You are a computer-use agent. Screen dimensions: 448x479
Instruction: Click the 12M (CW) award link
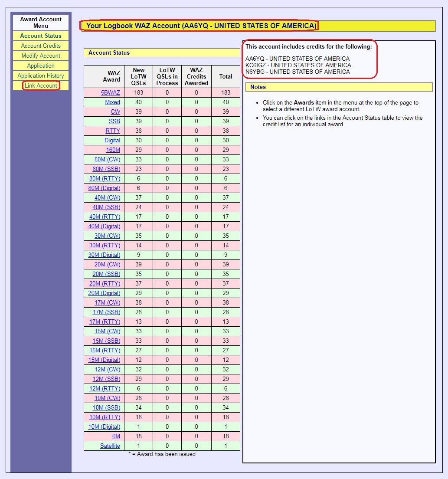pyautogui.click(x=107, y=370)
